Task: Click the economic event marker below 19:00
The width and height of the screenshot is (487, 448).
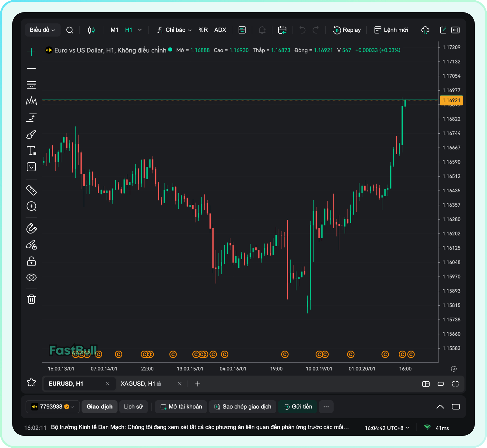Action: (x=285, y=354)
